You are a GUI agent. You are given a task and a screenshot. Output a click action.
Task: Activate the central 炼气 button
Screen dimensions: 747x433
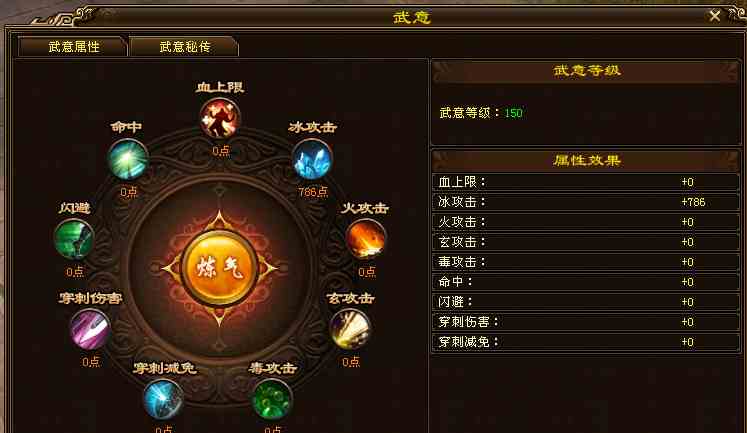pos(219,268)
